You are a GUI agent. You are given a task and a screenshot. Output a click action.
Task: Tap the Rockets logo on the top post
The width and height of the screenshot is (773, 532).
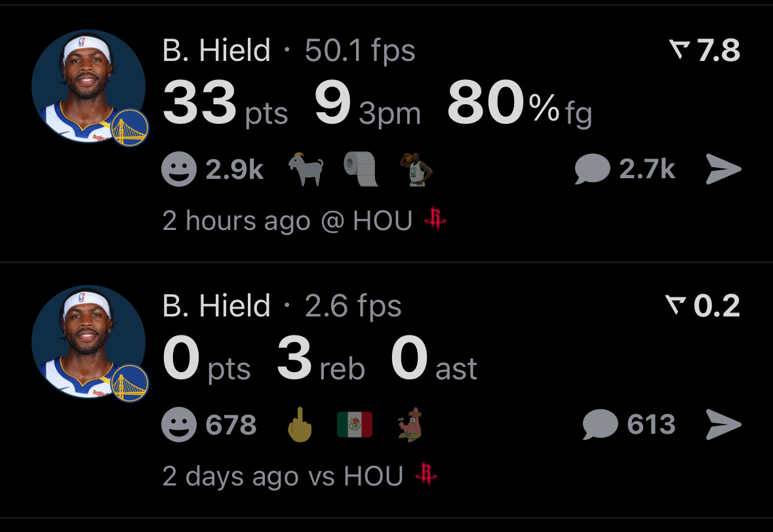435,219
